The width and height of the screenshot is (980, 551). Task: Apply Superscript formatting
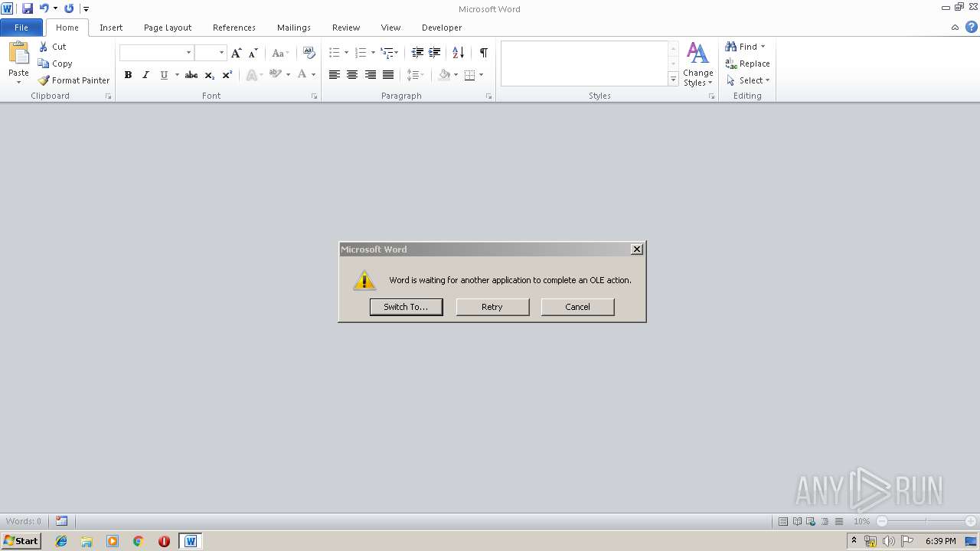pyautogui.click(x=227, y=75)
